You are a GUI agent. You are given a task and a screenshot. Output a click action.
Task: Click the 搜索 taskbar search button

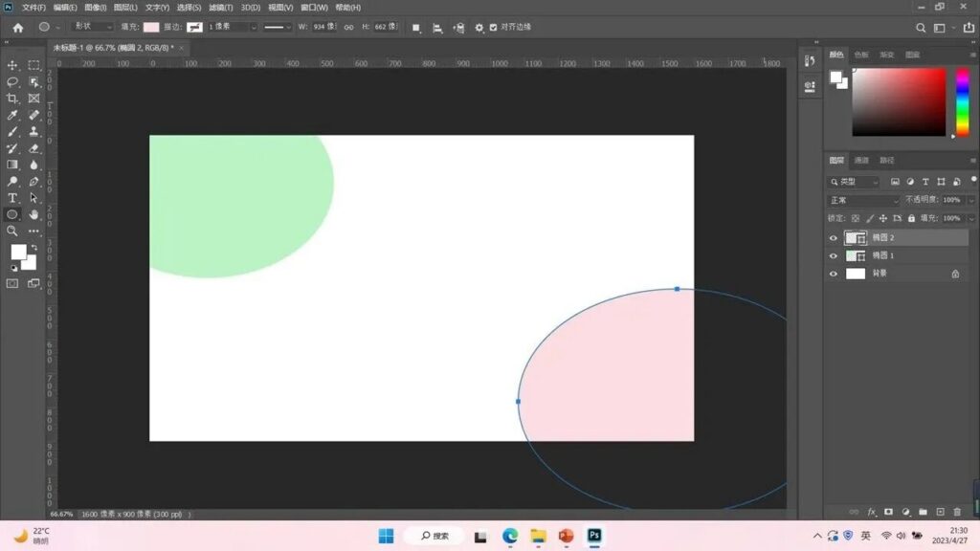coord(435,536)
